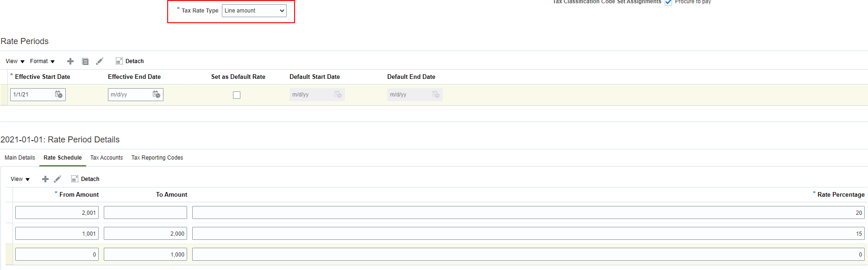Image resolution: width=868 pixels, height=270 pixels.
Task: Click the Rate Percentage field showing 15
Action: [x=528, y=233]
